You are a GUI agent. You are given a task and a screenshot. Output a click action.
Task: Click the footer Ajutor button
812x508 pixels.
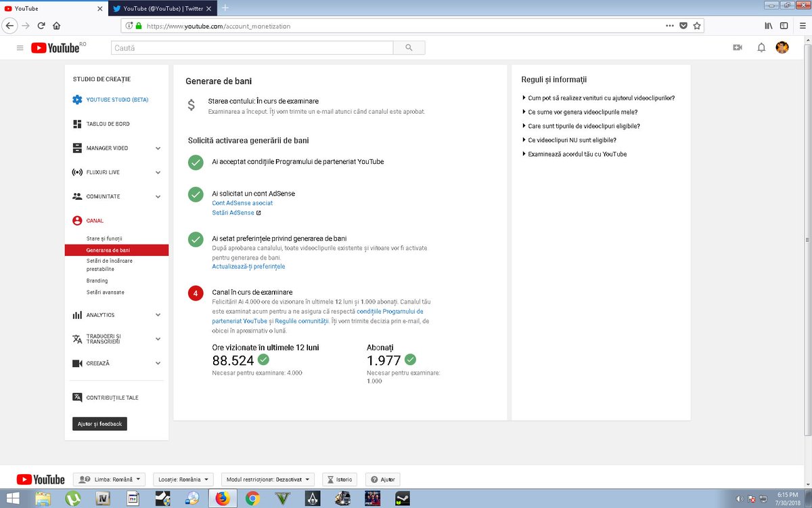383,480
